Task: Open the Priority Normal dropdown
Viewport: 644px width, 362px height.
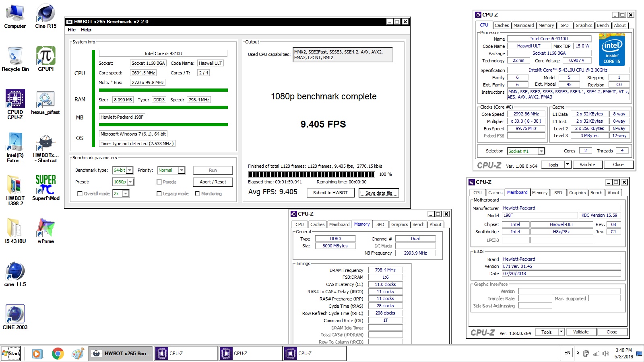Action: coord(182,170)
